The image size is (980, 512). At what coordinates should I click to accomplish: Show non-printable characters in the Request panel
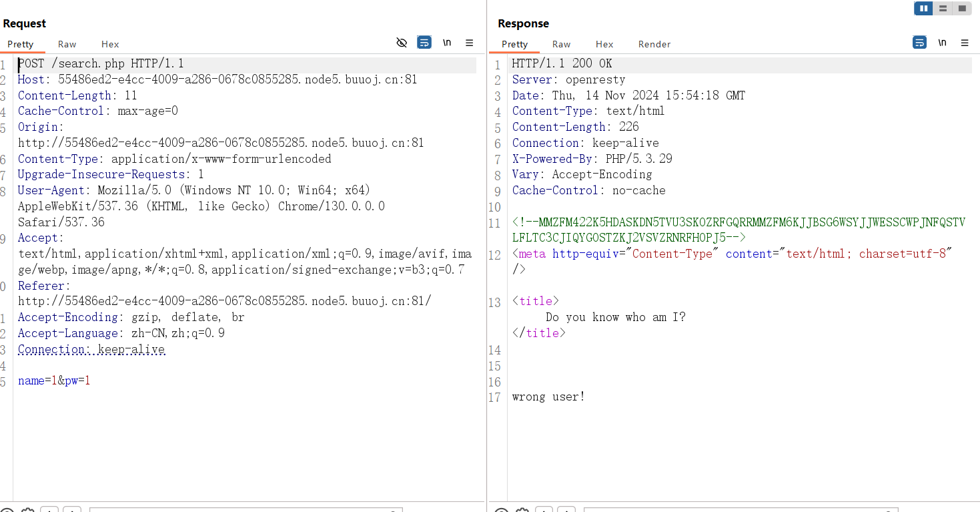[447, 43]
